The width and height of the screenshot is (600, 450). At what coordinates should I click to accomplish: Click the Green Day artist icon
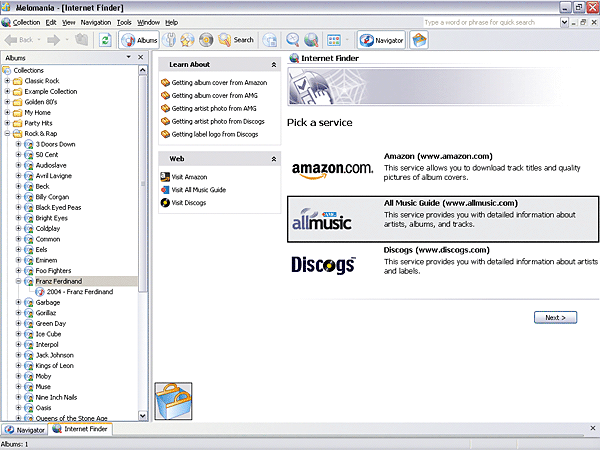coord(29,324)
